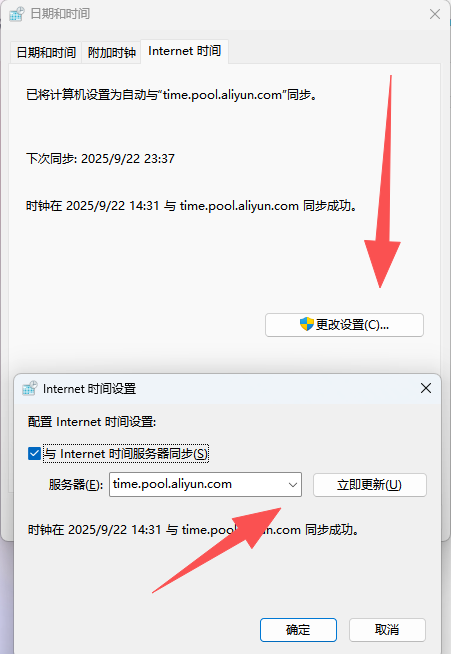Click the shield icon on 更改设置 button

[x=307, y=324]
